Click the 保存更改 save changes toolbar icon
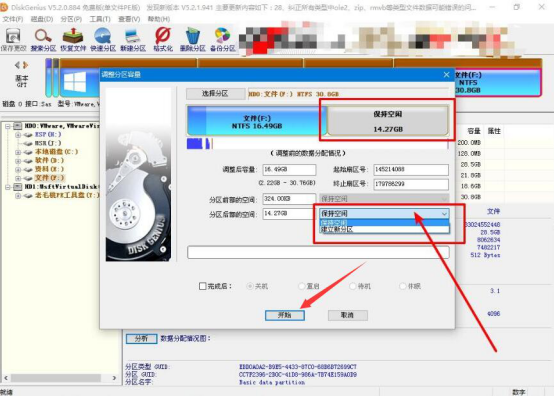This screenshot has height=396, width=554. tap(13, 40)
